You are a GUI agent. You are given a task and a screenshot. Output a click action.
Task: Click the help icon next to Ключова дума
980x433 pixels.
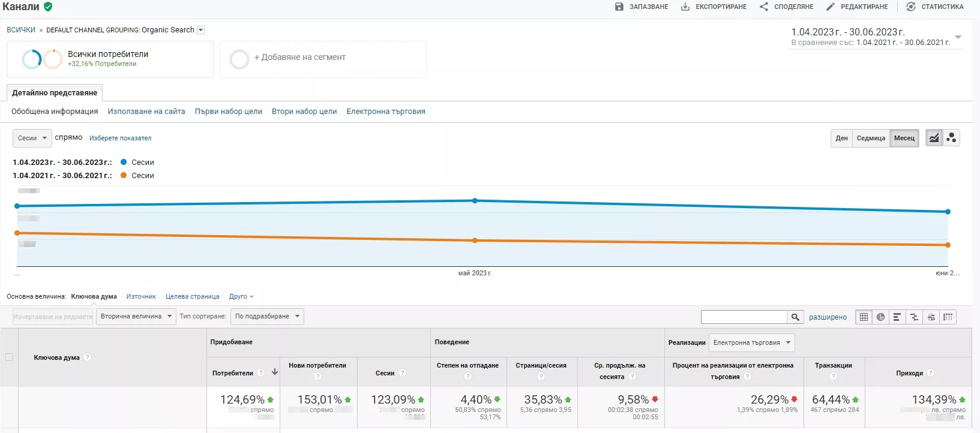click(x=88, y=357)
